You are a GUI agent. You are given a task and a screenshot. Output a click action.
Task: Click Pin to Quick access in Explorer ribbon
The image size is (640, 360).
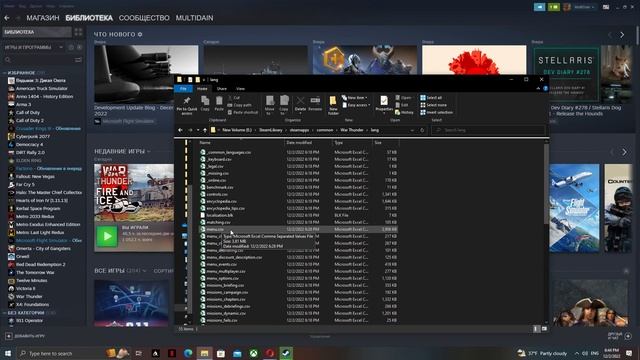[x=187, y=105]
